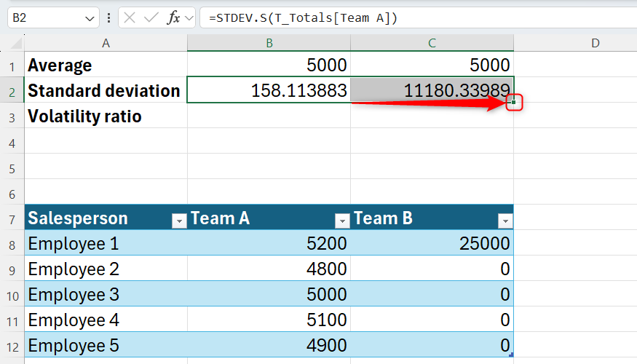Viewport: 637px width, 364px height.
Task: Select column B header
Action: coord(269,44)
